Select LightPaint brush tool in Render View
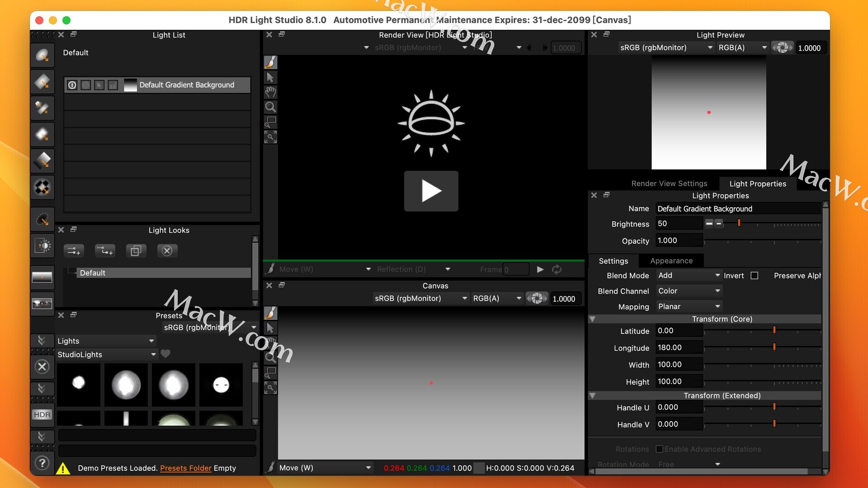Image resolution: width=868 pixels, height=488 pixels. click(x=270, y=62)
